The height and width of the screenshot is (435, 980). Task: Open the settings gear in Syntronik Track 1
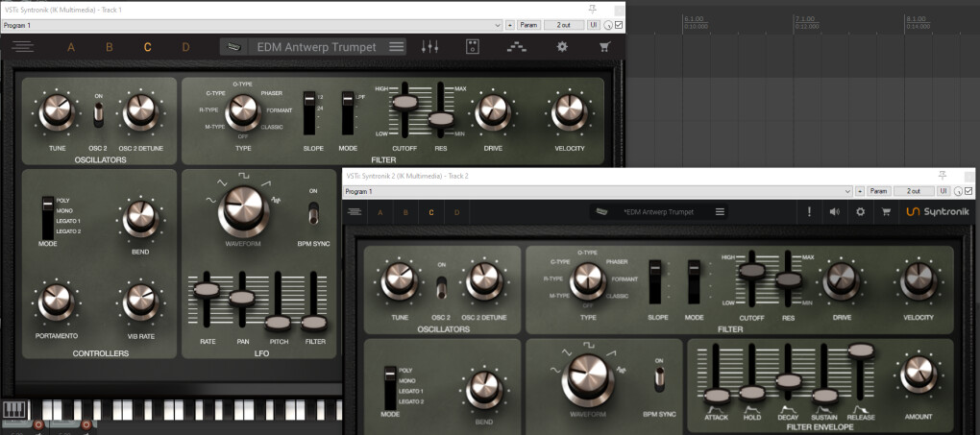tap(562, 47)
